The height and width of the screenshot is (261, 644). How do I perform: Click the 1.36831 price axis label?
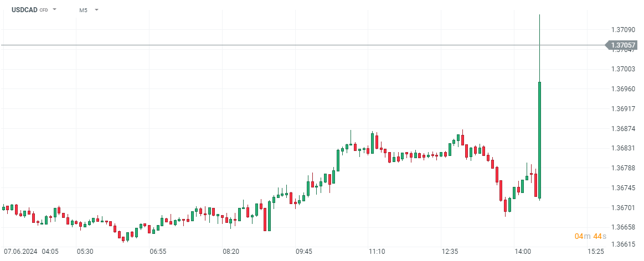coord(622,148)
